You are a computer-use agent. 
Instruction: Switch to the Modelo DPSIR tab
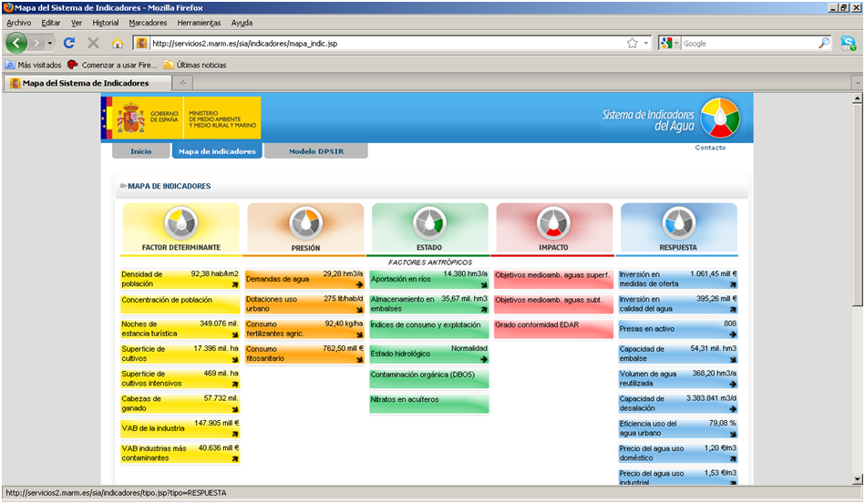pyautogui.click(x=315, y=151)
